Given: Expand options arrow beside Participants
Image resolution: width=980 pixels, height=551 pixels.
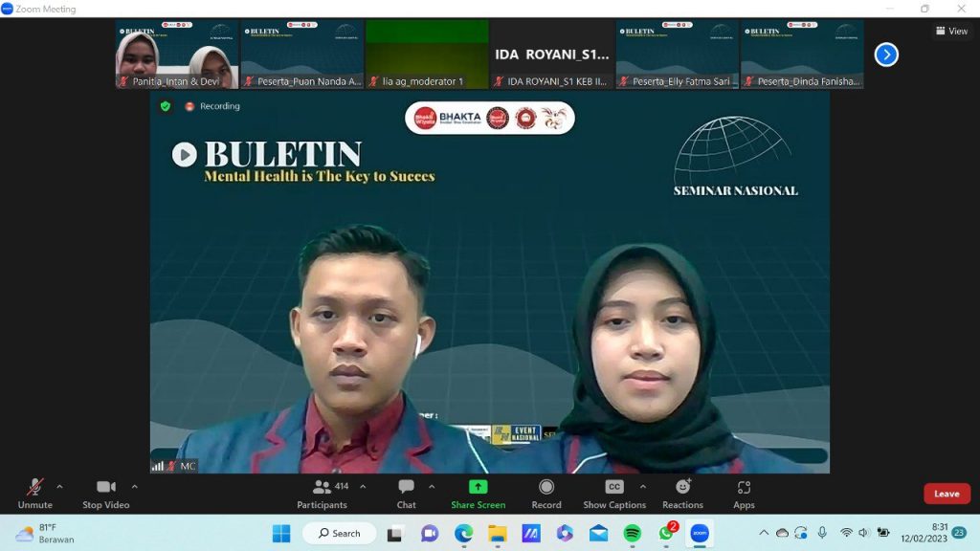Looking at the screenshot, I should [363, 486].
